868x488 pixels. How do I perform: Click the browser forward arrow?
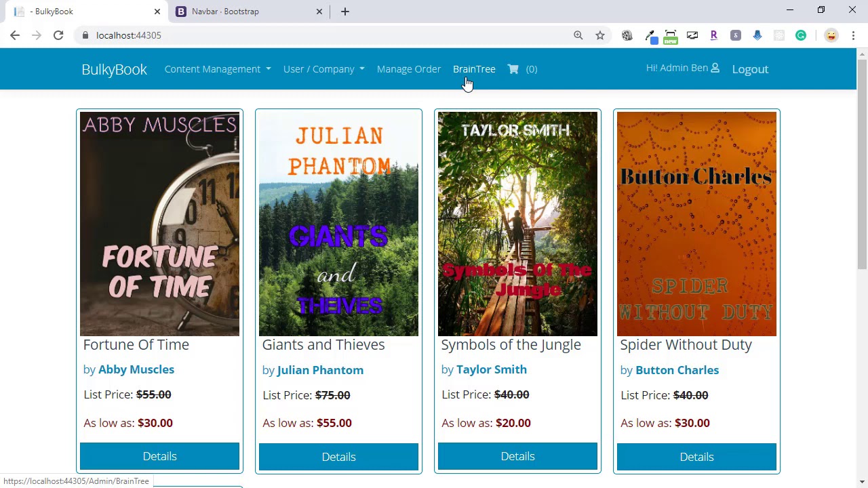point(37,35)
